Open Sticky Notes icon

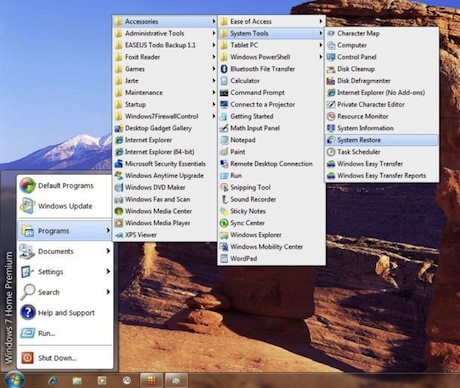coord(224,211)
